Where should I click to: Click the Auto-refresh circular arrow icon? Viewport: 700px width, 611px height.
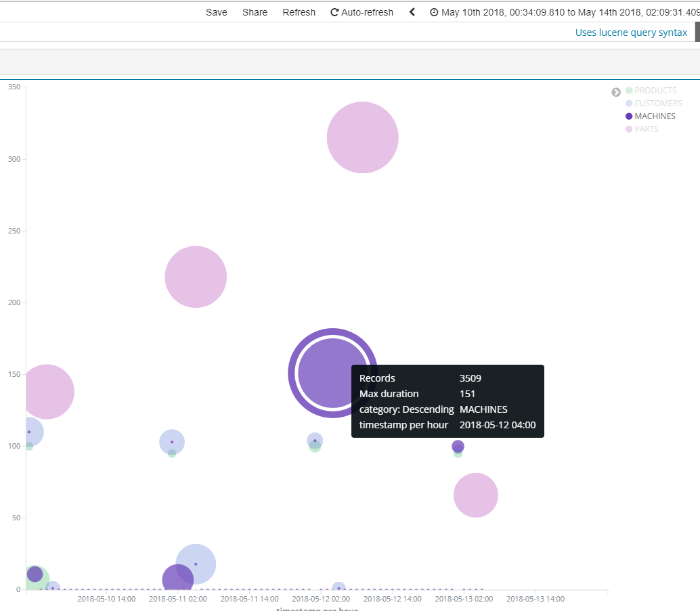[334, 12]
